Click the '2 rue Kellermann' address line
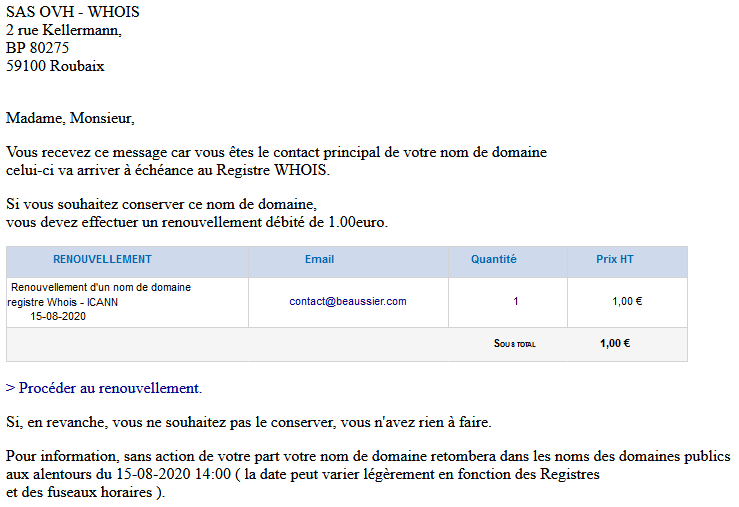739x507 pixels. coord(64,31)
